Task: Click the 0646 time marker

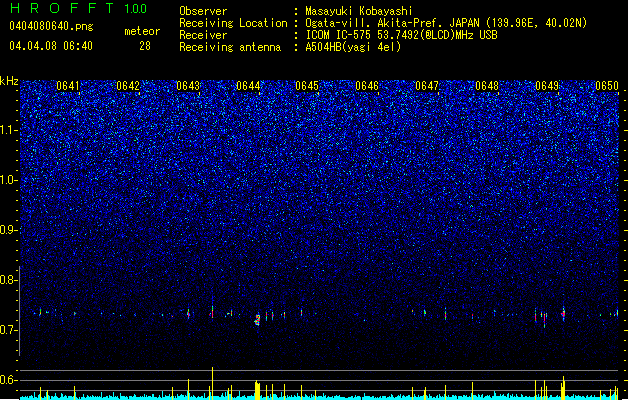Action: coord(367,86)
